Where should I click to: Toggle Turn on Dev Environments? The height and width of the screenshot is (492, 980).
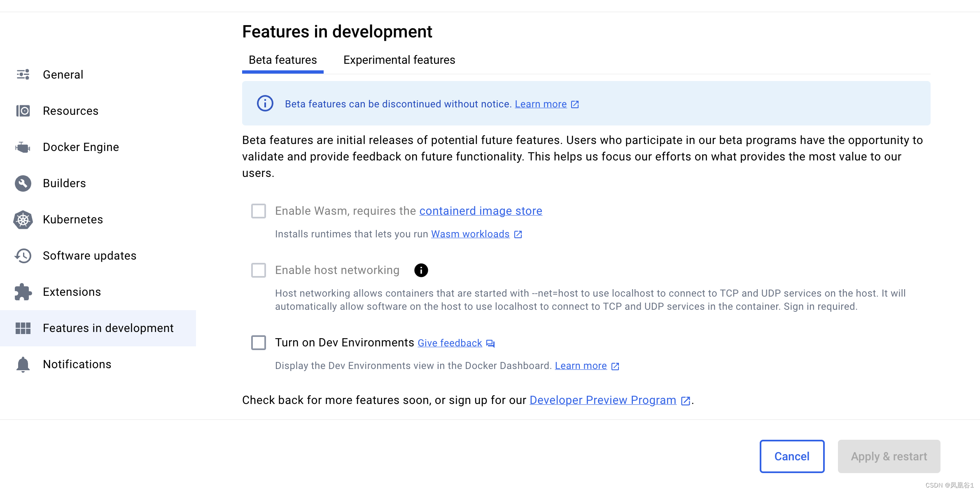(259, 342)
